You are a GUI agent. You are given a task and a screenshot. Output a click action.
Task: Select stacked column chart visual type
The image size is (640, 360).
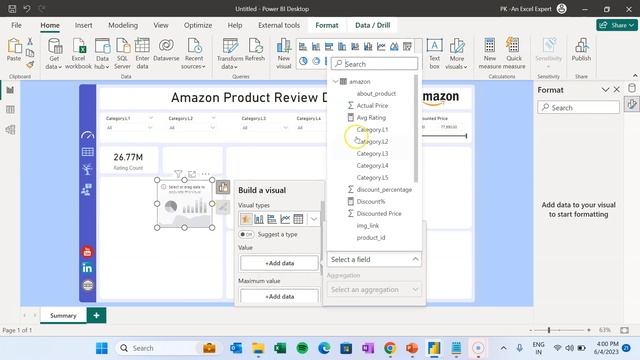[x=259, y=219]
